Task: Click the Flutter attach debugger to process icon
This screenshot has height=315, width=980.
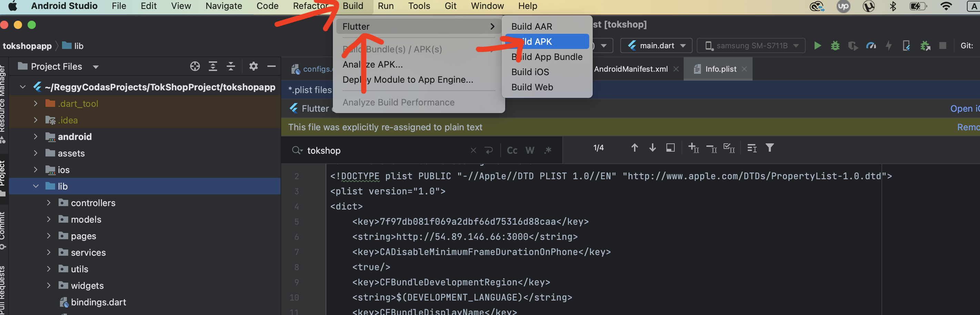Action: [x=925, y=45]
